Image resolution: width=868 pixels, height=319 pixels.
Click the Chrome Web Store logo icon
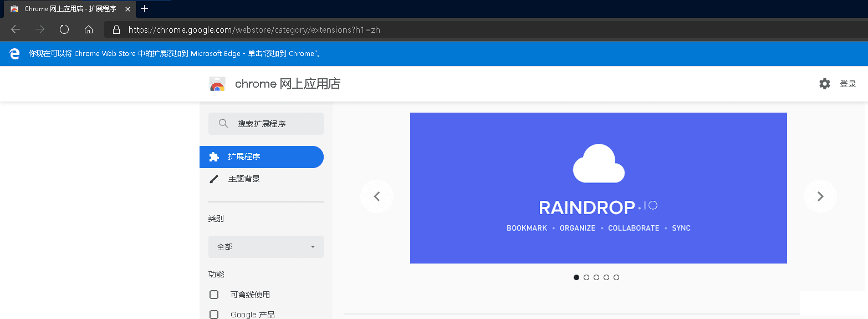217,84
